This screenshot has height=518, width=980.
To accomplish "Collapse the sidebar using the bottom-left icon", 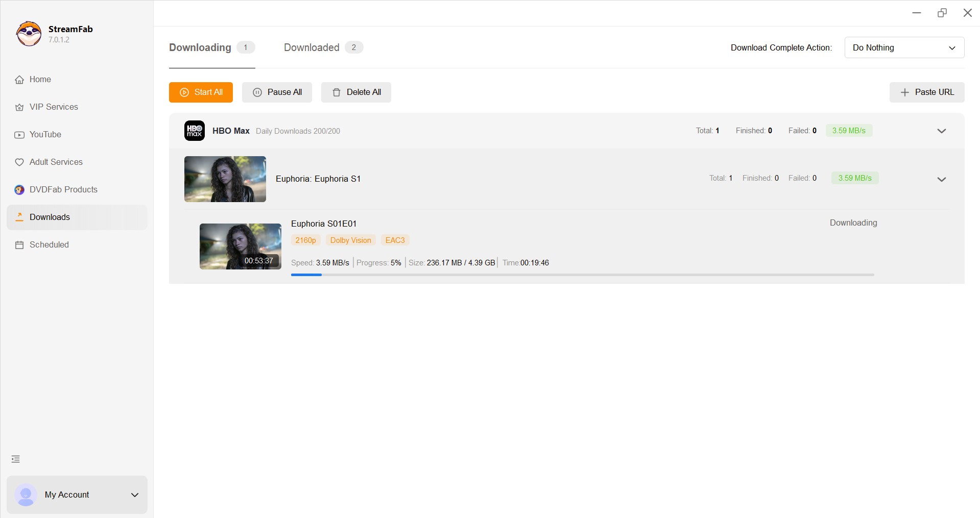I will (x=15, y=459).
